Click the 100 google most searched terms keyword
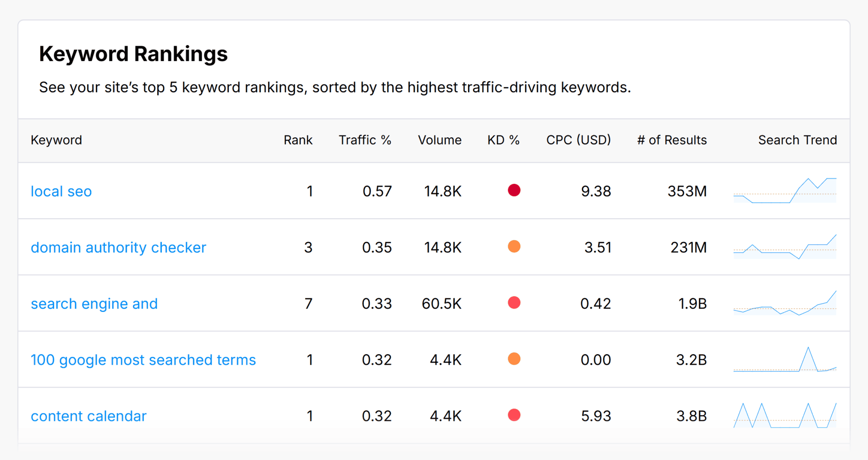This screenshot has width=868, height=460. [143, 360]
